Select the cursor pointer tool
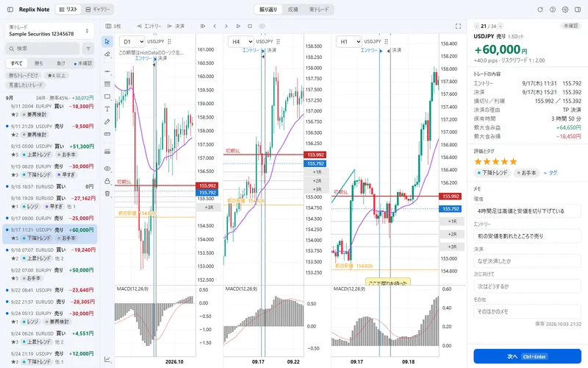588x368 pixels. 107,41
